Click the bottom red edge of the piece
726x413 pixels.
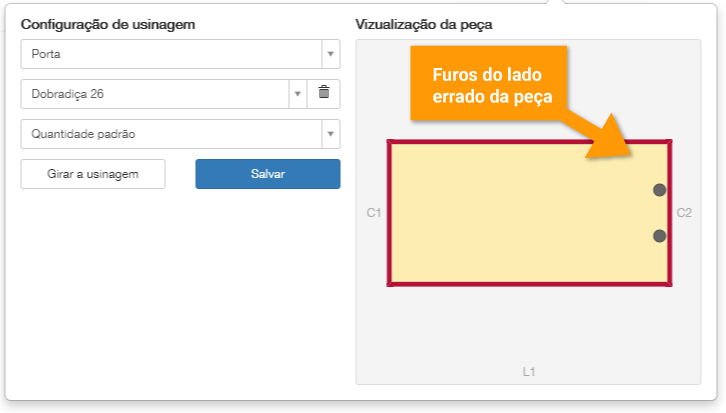[529, 284]
